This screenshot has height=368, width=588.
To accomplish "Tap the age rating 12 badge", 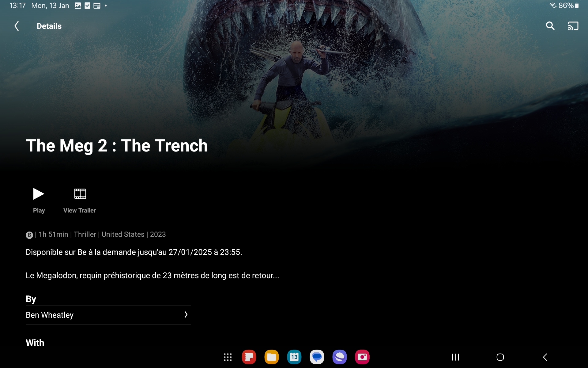I will tap(29, 235).
